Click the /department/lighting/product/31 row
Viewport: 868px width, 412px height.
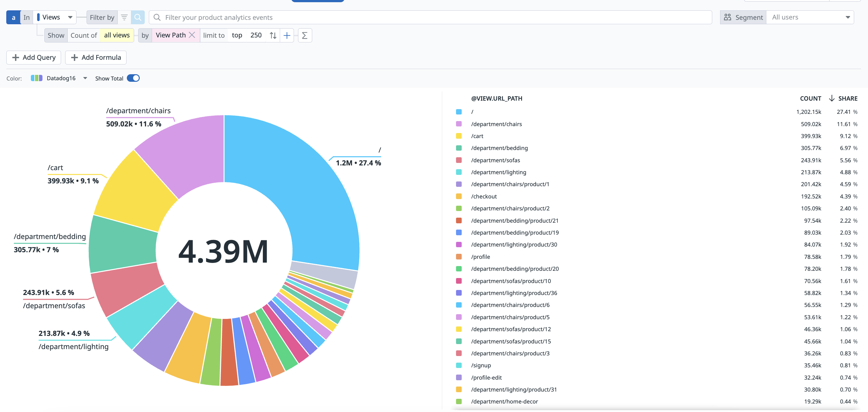656,389
